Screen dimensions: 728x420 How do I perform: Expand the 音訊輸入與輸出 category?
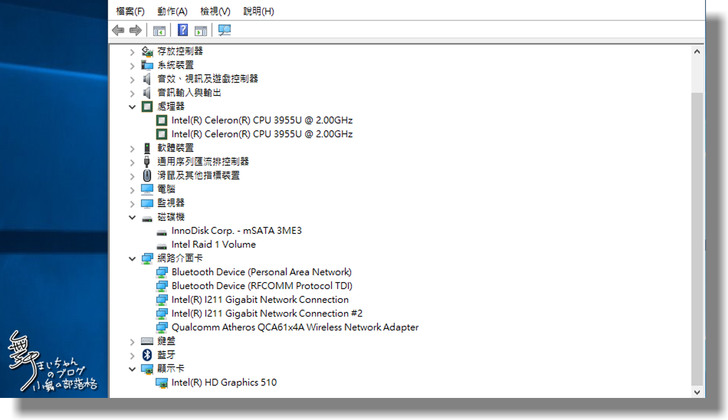(132, 93)
